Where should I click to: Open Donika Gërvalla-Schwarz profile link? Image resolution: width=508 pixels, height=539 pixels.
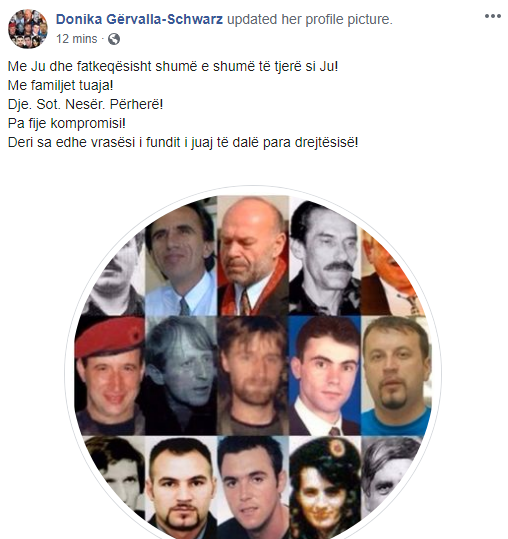139,19
